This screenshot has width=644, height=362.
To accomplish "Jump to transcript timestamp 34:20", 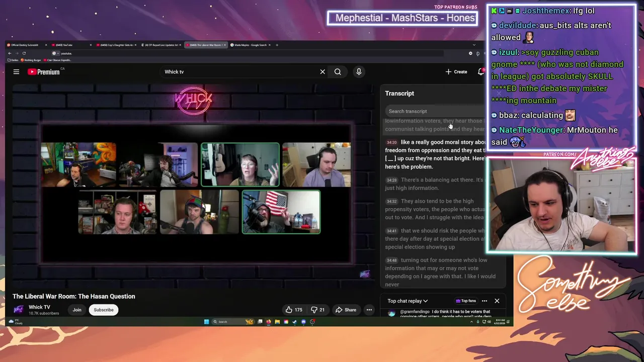I will pos(392,142).
